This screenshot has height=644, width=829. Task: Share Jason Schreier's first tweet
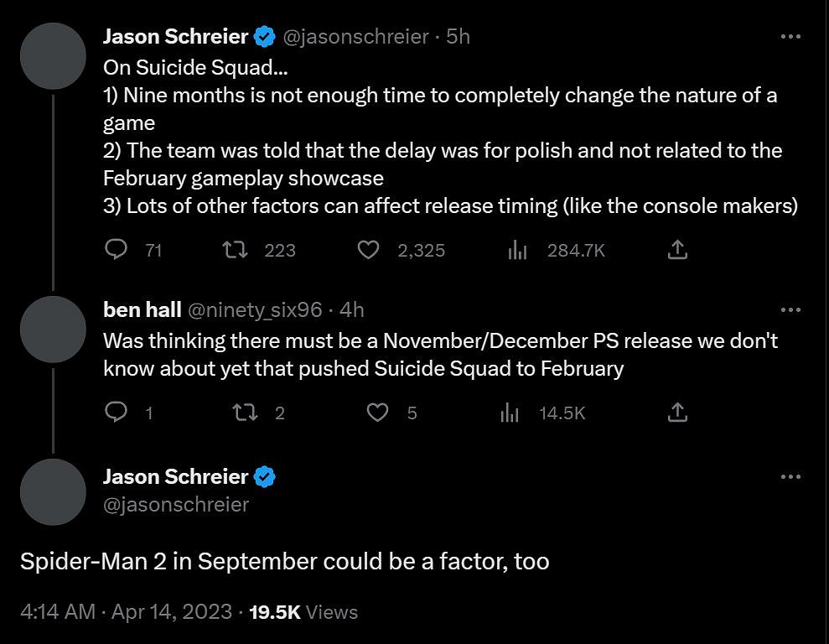[677, 250]
